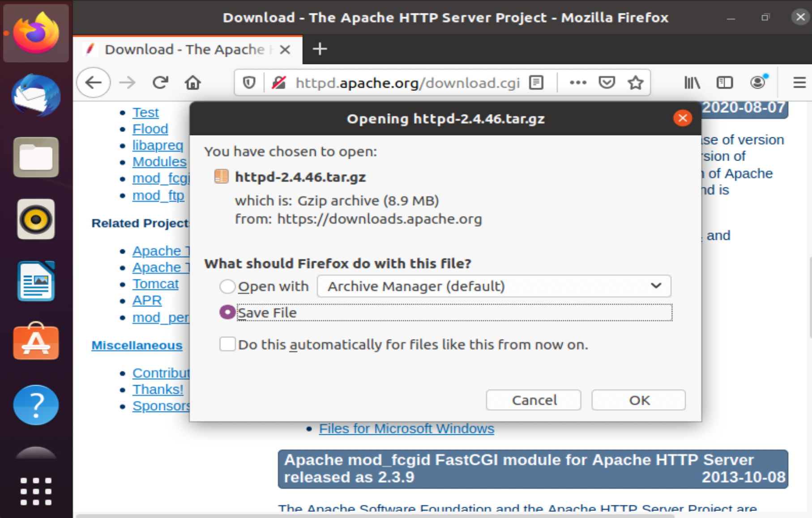Enable Do this automatically for files checkbox
812x518 pixels.
pos(227,344)
